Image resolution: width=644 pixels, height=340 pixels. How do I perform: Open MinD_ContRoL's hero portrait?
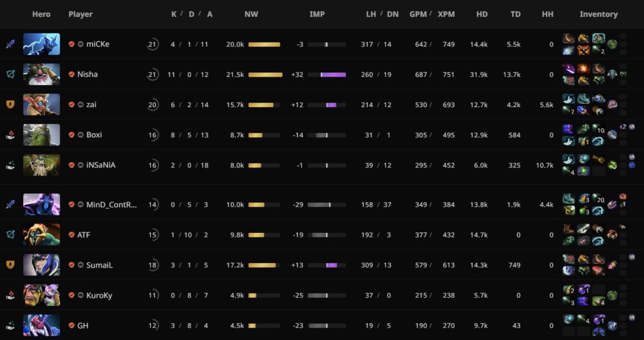pyautogui.click(x=42, y=205)
